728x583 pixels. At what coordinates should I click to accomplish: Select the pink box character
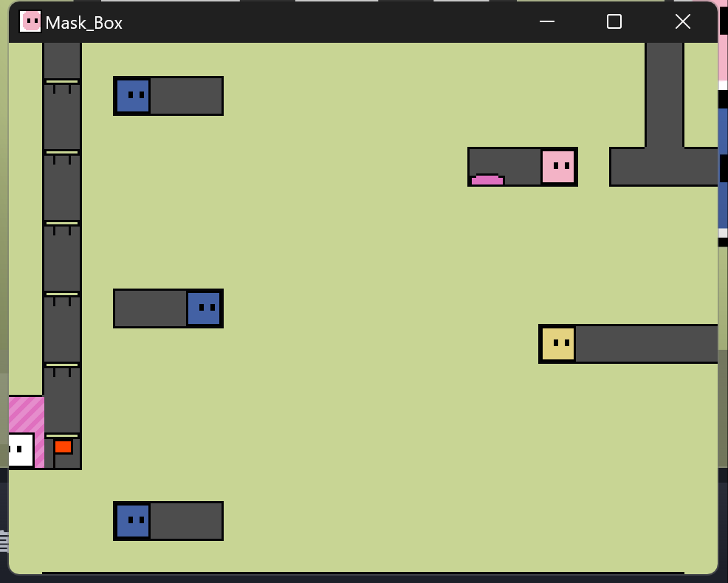[558, 167]
